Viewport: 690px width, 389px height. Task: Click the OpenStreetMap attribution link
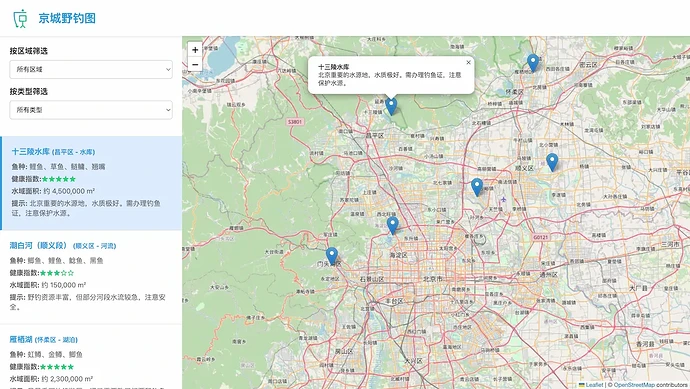pyautogui.click(x=634, y=385)
